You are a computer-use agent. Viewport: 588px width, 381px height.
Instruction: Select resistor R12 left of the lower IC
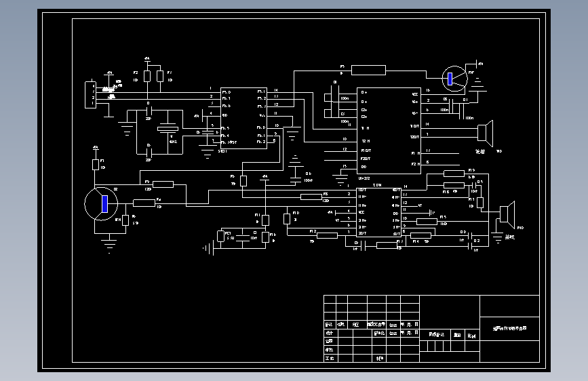[328, 235]
